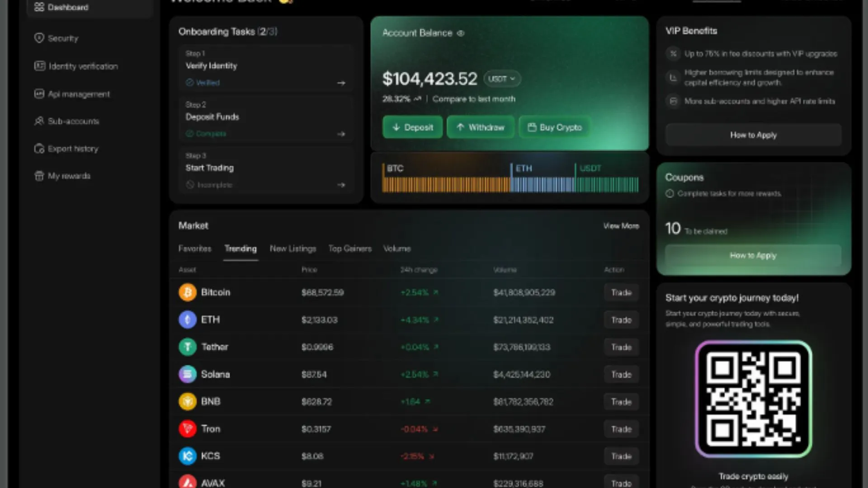Click the Export history icon
This screenshot has height=488, width=868.
click(39, 149)
